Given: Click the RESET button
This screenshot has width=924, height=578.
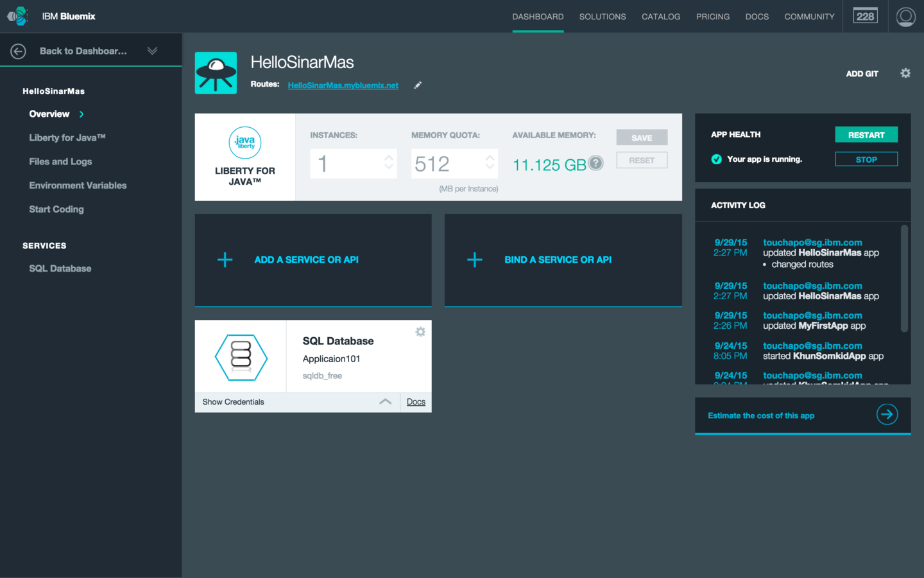Looking at the screenshot, I should click(x=642, y=160).
